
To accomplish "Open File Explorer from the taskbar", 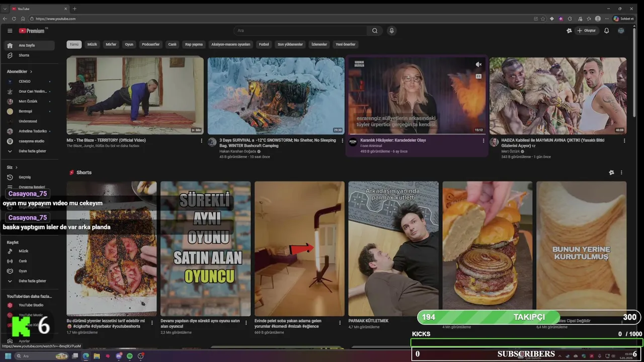I will 97,356.
